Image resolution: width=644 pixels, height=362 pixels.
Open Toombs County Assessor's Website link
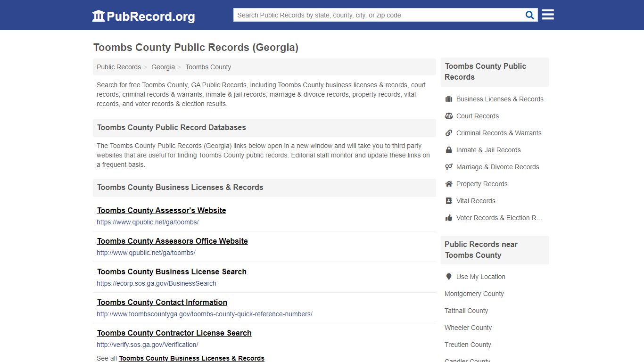click(162, 210)
